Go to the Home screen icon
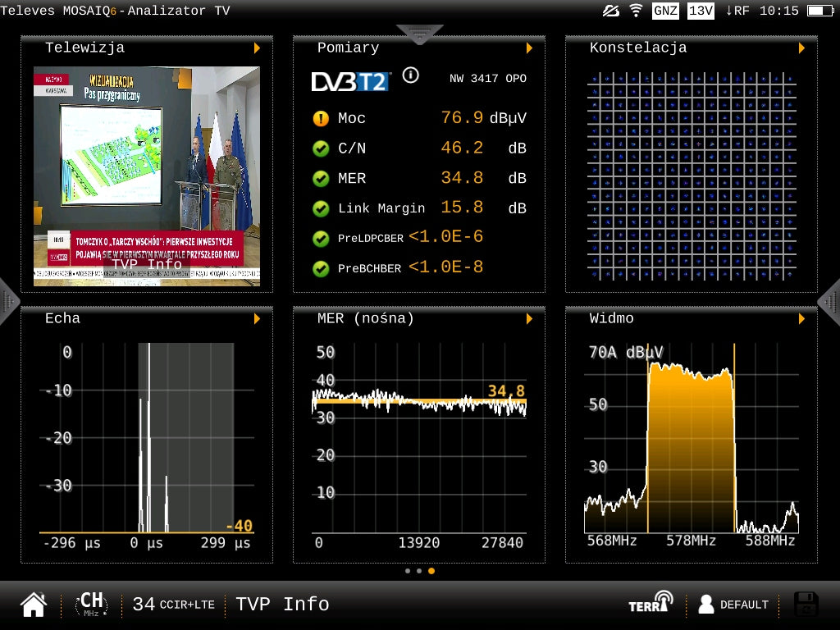The height and width of the screenshot is (630, 840). tap(34, 605)
